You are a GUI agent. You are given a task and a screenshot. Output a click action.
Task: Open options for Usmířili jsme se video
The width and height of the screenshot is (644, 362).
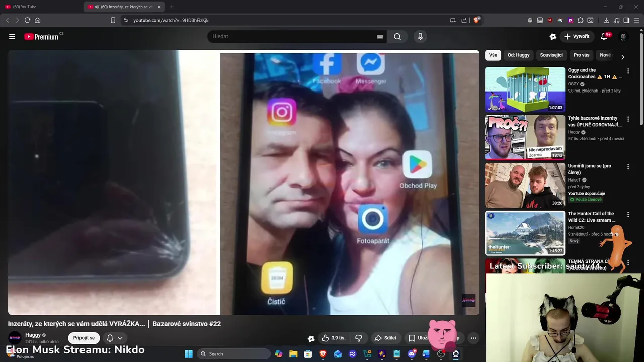click(x=628, y=167)
